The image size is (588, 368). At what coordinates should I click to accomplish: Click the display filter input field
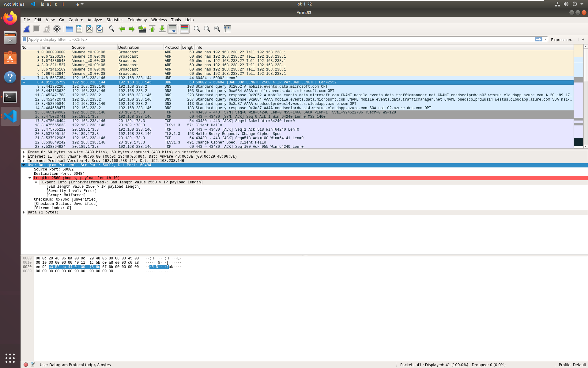pos(276,39)
